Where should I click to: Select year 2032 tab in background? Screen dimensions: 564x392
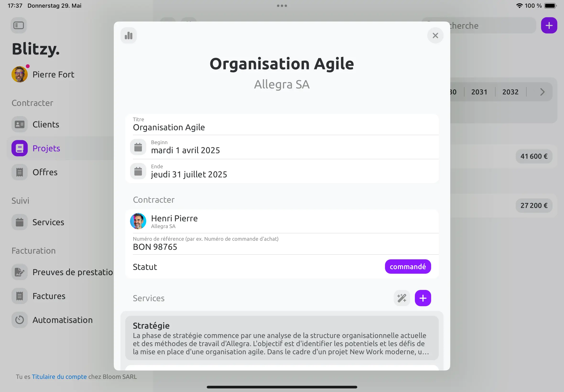[x=510, y=92]
